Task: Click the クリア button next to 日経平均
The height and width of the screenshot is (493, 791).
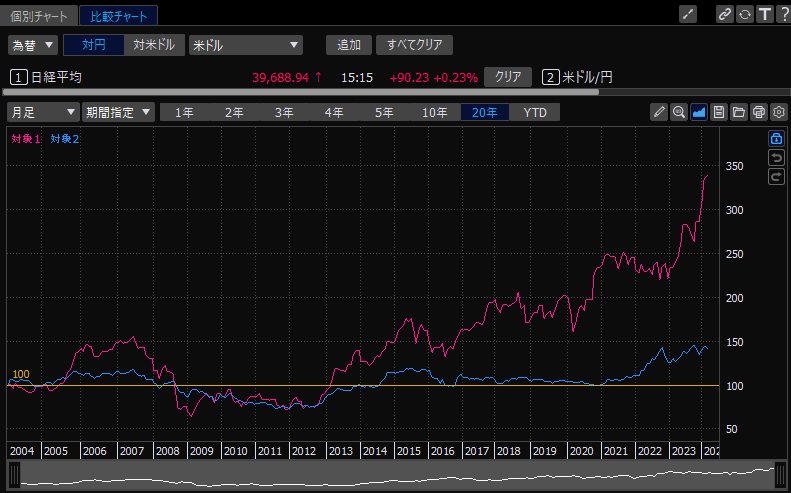Action: pos(507,77)
